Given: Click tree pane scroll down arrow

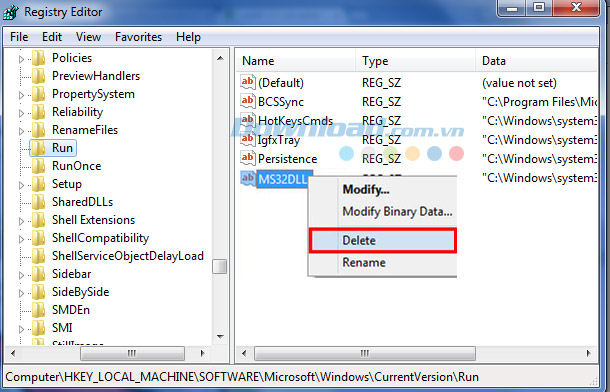Looking at the screenshot, I should tap(220, 336).
